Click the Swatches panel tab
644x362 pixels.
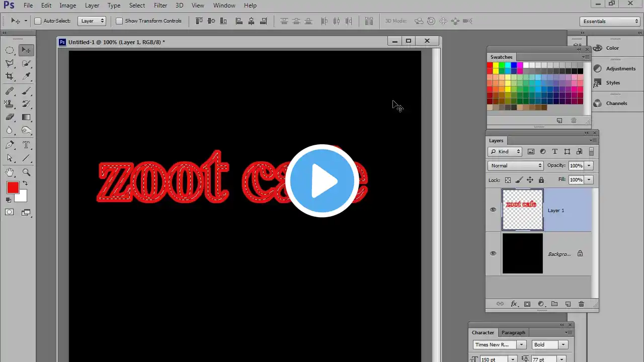click(501, 57)
